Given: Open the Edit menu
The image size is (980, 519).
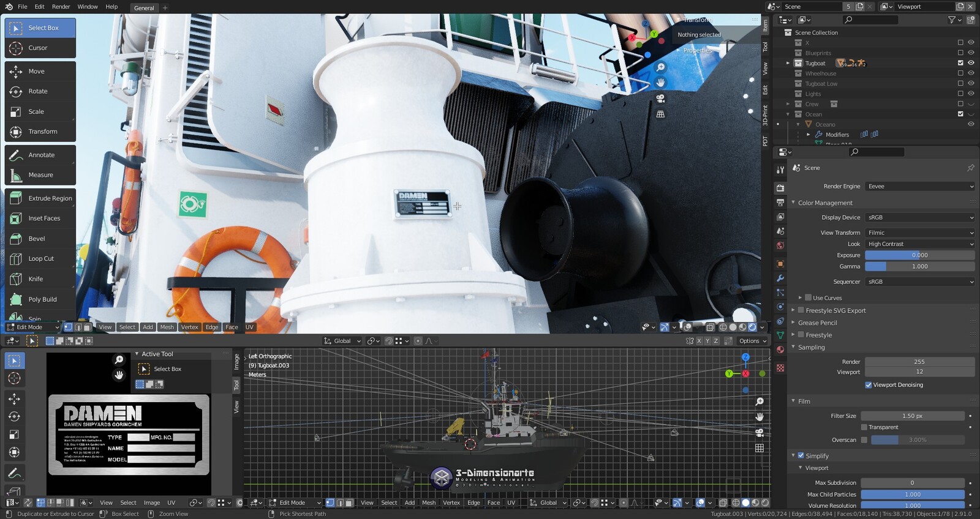Looking at the screenshot, I should 39,7.
